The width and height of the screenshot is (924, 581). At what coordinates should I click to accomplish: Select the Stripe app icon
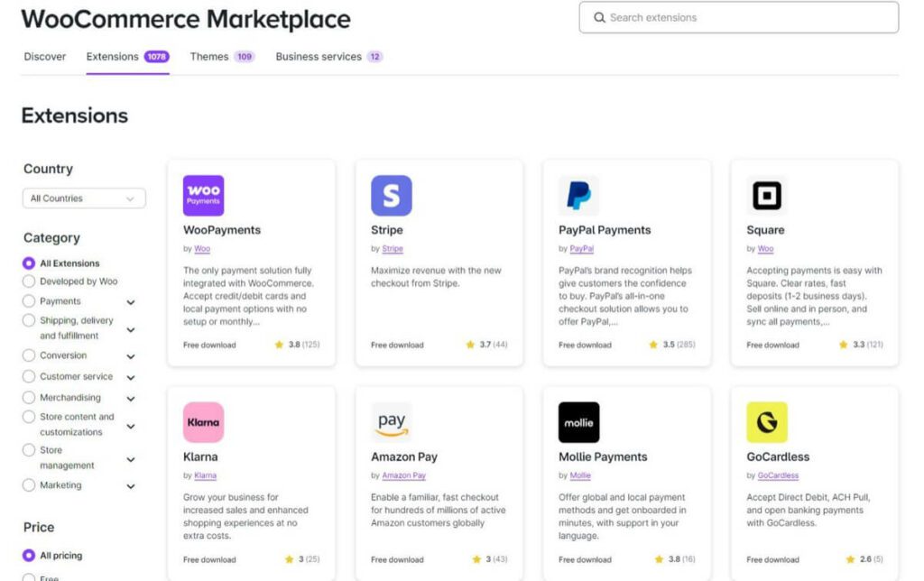coord(390,194)
